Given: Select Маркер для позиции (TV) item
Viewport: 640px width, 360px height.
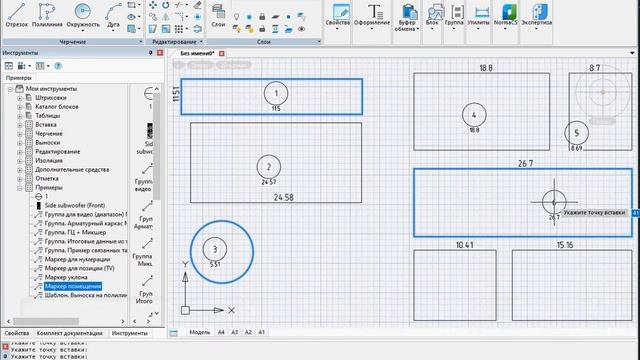Looking at the screenshot, I should [80, 268].
